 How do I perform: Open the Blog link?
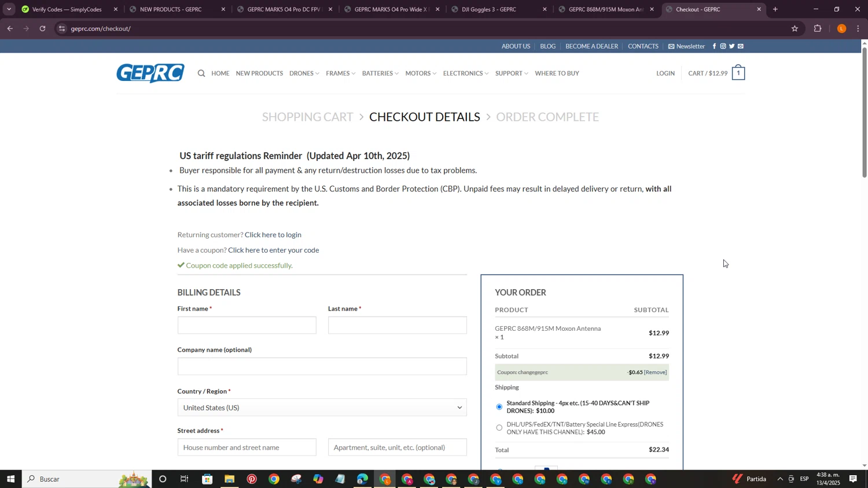[547, 46]
